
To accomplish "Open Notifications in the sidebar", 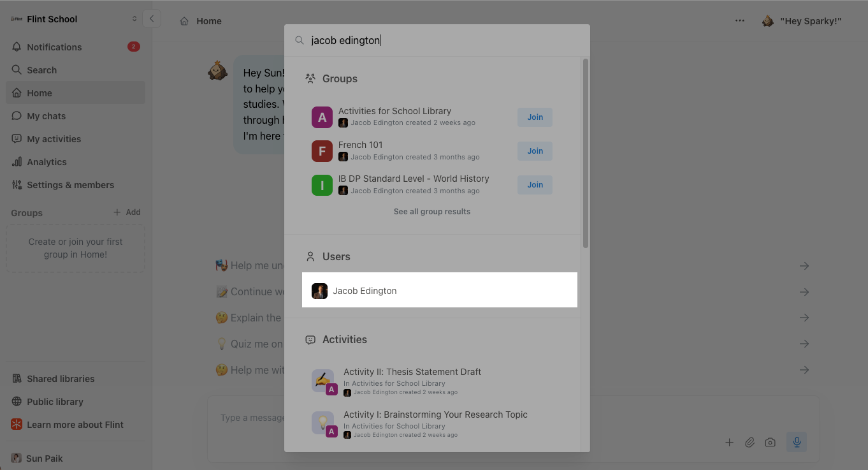I will [76, 47].
